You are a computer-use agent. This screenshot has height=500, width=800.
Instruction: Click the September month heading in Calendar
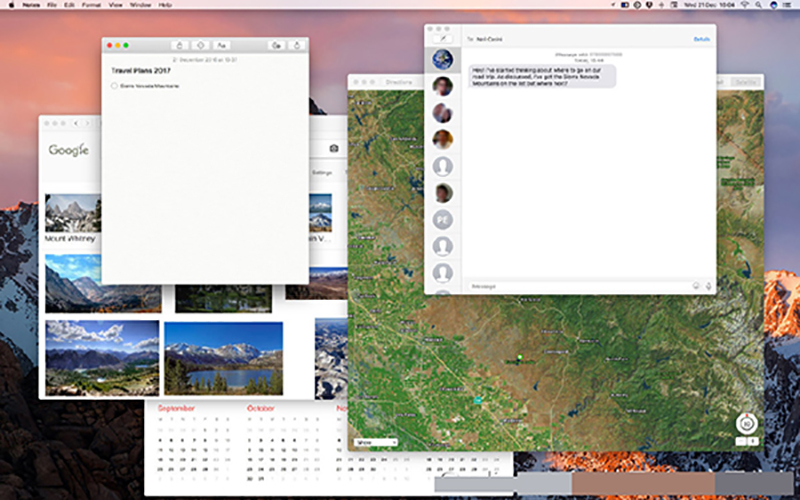pos(176,408)
